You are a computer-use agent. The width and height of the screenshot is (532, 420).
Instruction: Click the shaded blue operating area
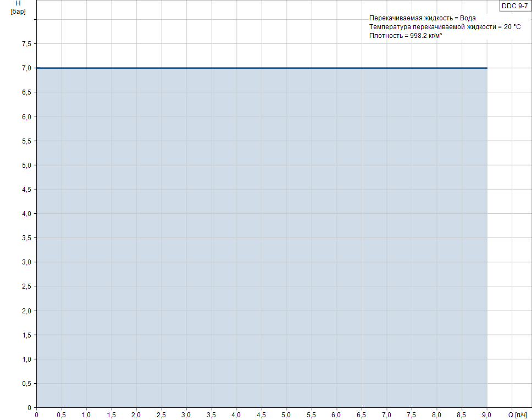[262, 236]
